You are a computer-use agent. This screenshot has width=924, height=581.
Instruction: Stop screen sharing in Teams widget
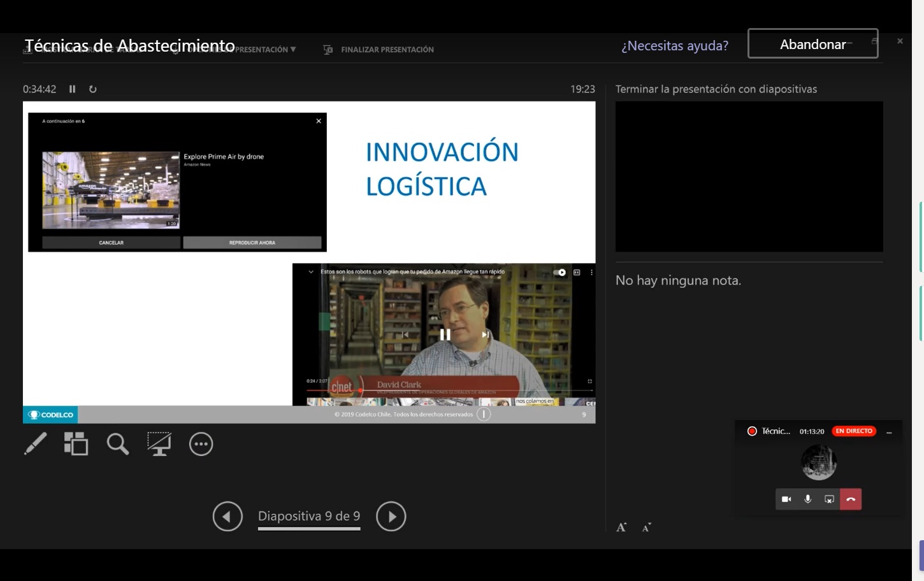(829, 499)
